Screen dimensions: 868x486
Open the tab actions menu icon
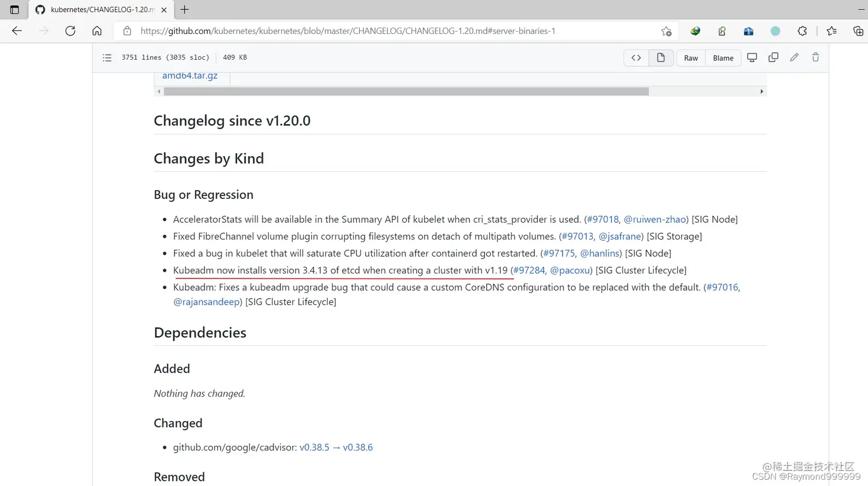[14, 10]
